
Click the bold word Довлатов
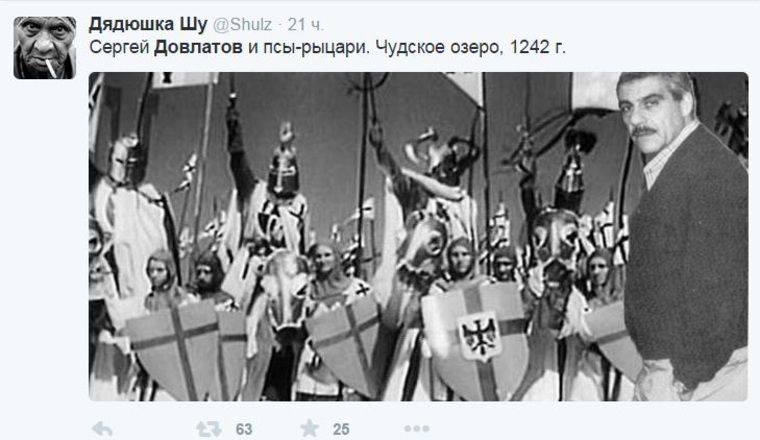coord(198,47)
